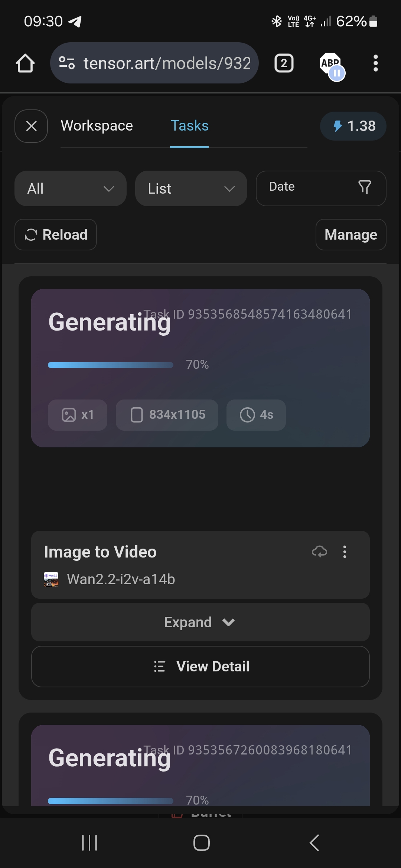401x868 pixels.
Task: Close the tasks panel with X button
Action: click(x=31, y=126)
